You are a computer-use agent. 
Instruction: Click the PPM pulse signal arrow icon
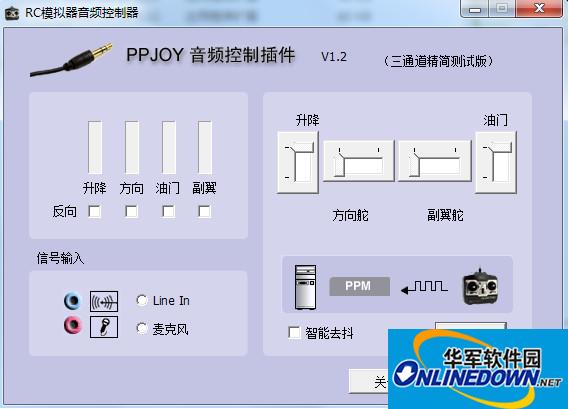424,287
